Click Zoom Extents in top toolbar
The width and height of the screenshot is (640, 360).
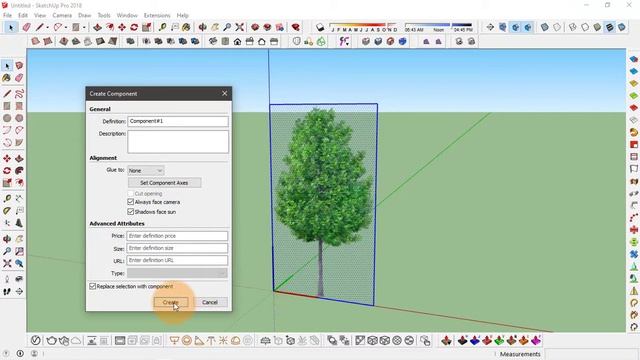pos(240,27)
